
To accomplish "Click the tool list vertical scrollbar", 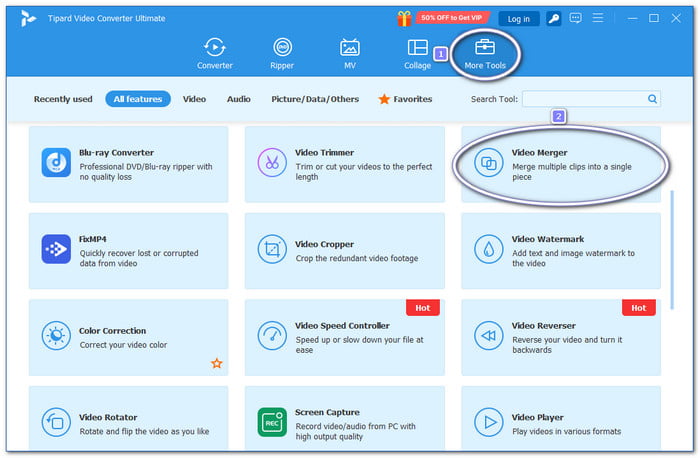I will click(672, 250).
